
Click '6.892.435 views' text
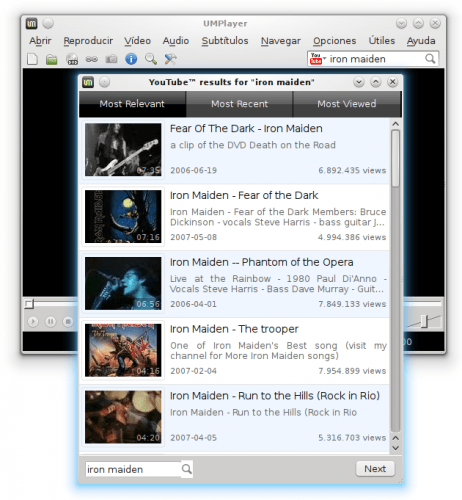click(x=352, y=170)
